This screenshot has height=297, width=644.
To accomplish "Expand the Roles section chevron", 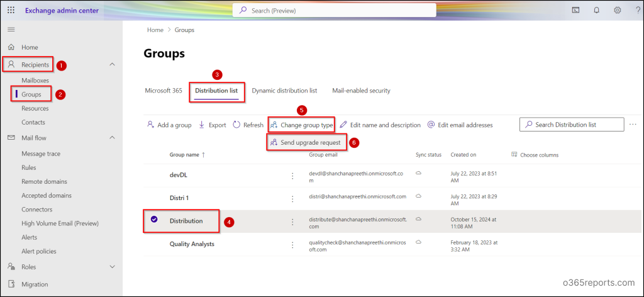I will [x=113, y=267].
